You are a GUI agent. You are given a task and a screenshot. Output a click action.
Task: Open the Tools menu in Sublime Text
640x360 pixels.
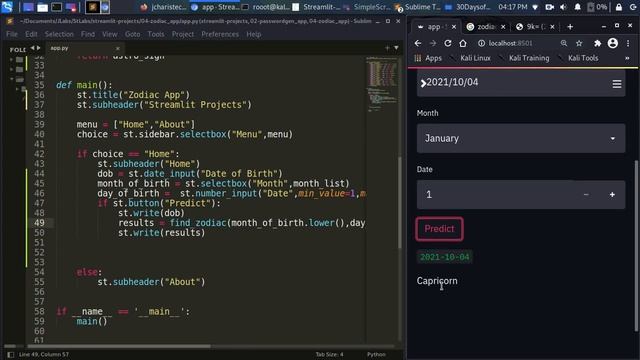[156, 34]
